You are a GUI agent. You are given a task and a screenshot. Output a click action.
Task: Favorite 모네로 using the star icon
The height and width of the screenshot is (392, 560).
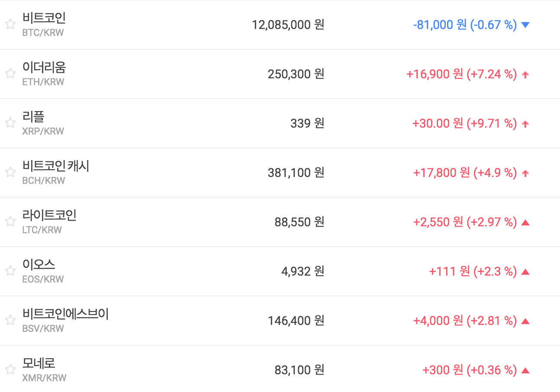10,370
